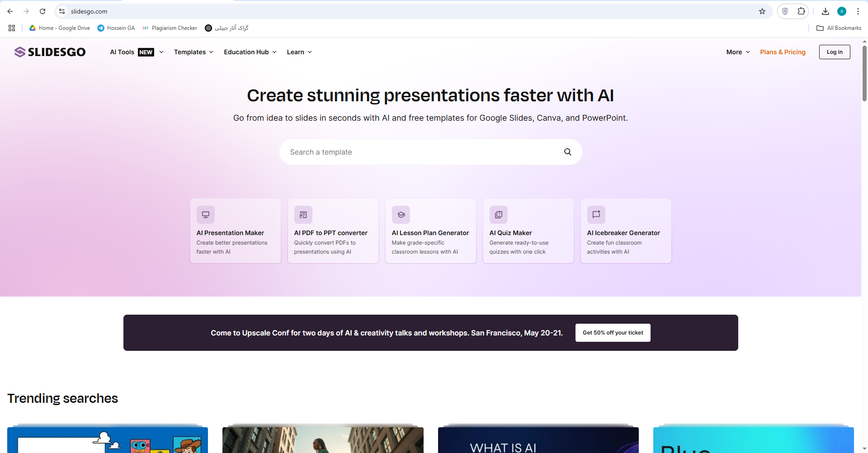The width and height of the screenshot is (868, 453).
Task: Click the AI Lesson Plan Generator cap icon
Action: [401, 215]
